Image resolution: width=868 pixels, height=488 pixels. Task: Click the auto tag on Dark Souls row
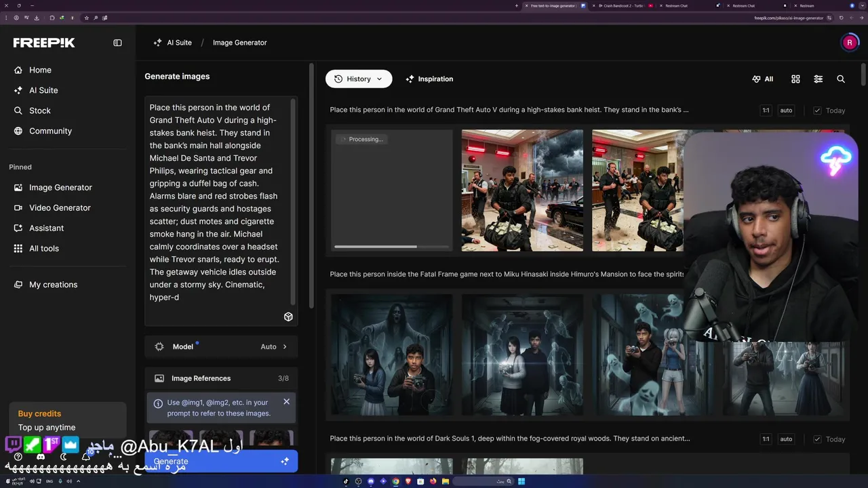tap(786, 439)
